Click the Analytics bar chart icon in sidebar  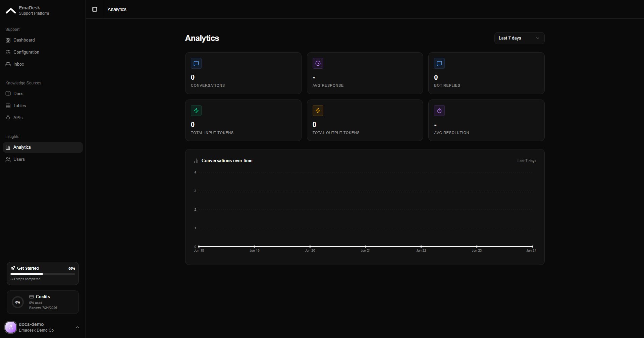coord(8,147)
